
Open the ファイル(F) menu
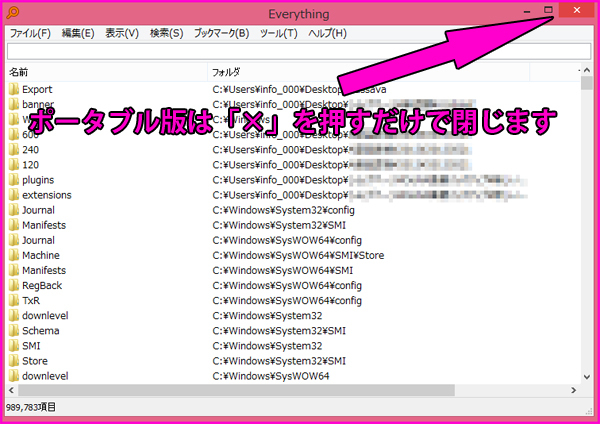[30, 33]
